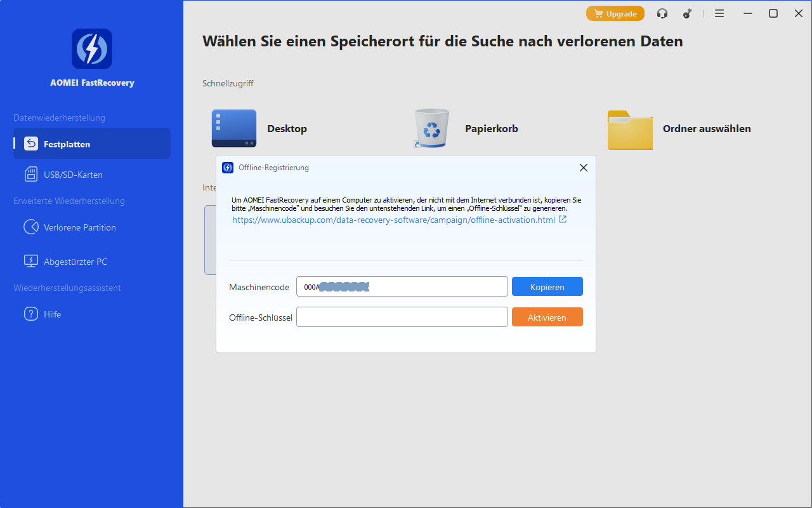Click the USB/SD card icon
The width and height of the screenshot is (812, 508).
point(31,174)
